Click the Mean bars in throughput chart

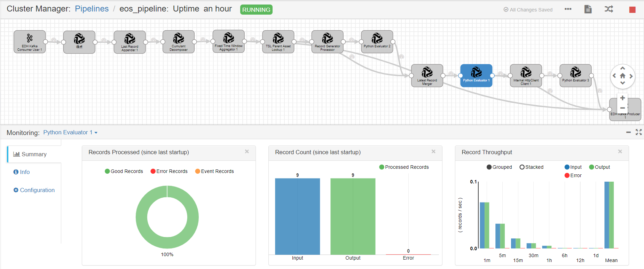pyautogui.click(x=609, y=215)
